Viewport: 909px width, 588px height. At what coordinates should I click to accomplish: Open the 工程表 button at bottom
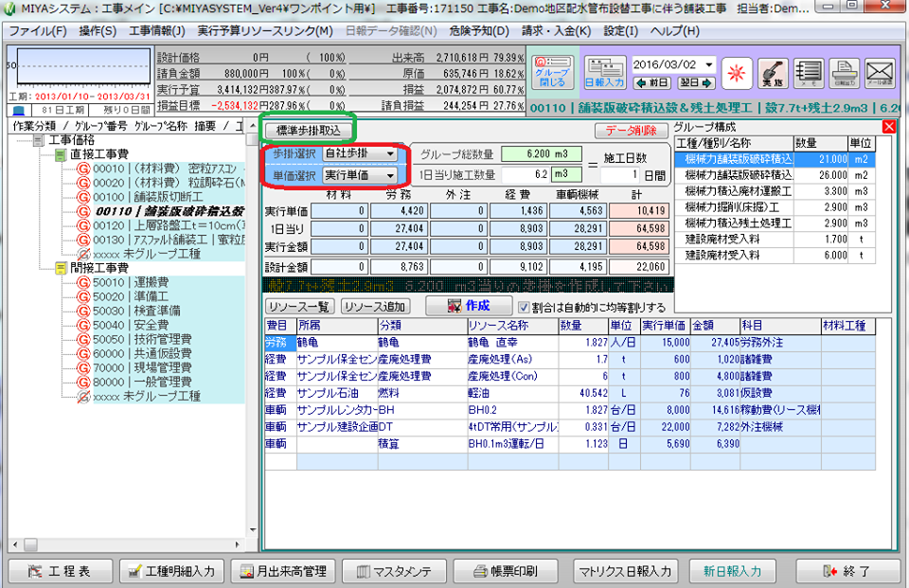point(61,571)
